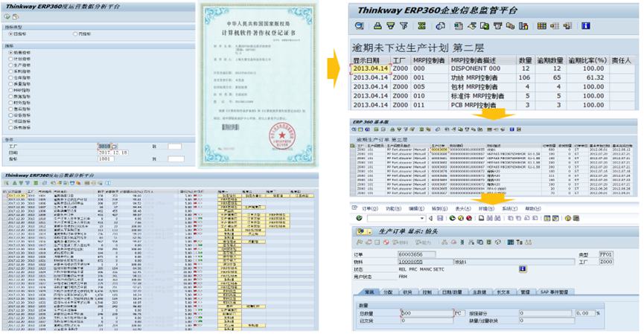Click the material number link 10000055
The width and height of the screenshot is (644, 334).
[x=411, y=262]
